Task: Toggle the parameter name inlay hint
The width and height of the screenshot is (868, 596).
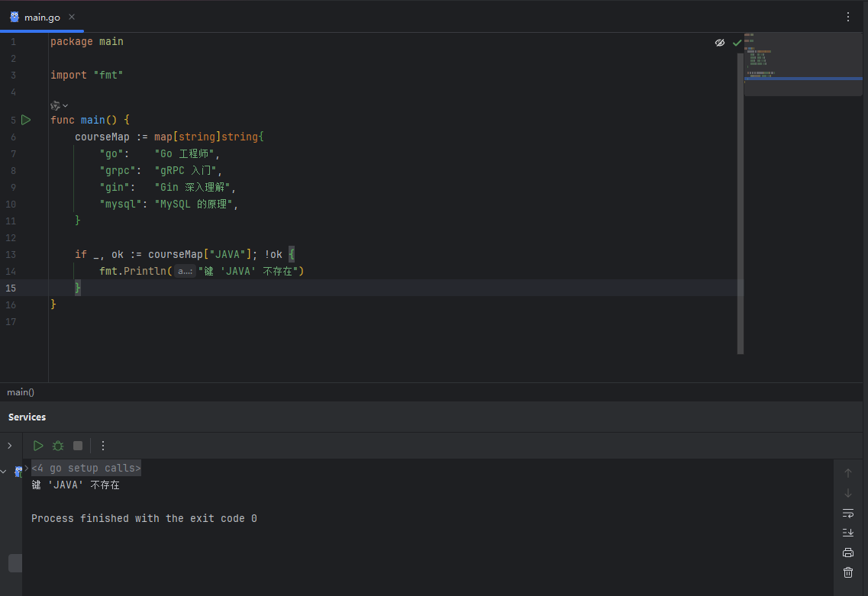Action: click(x=184, y=271)
